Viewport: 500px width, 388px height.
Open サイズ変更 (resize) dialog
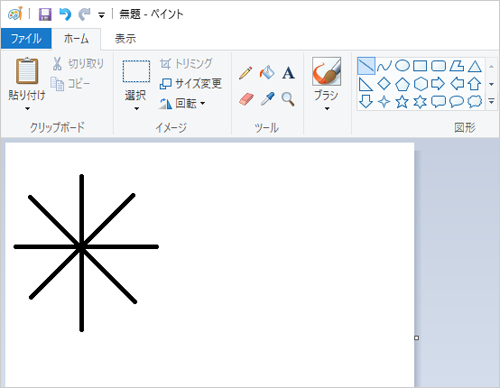click(x=190, y=83)
